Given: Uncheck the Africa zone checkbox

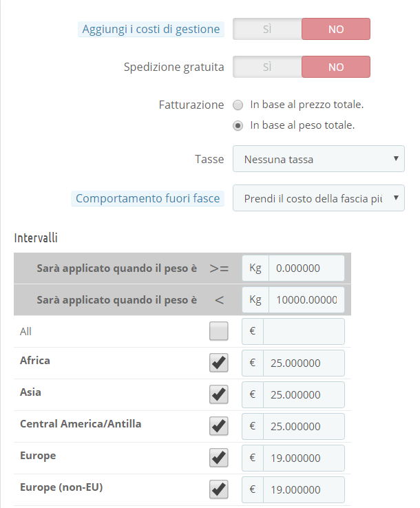Looking at the screenshot, I should click(219, 363).
